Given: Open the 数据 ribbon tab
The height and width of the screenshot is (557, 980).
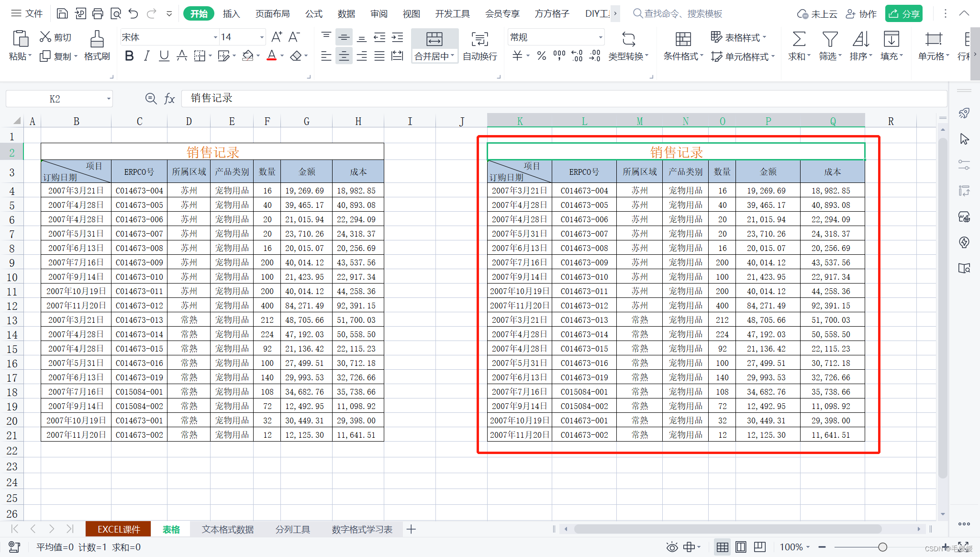Looking at the screenshot, I should coord(346,13).
